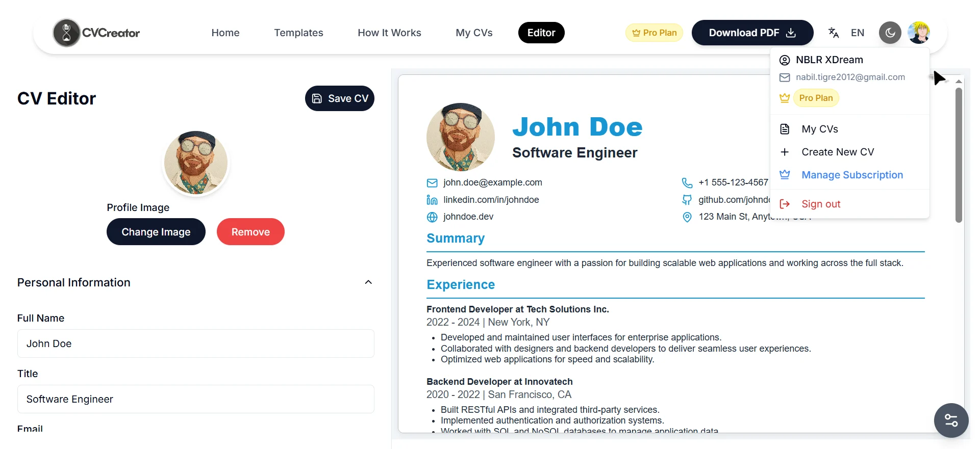Click the Title input field
This screenshot has height=449, width=980.
tap(196, 399)
